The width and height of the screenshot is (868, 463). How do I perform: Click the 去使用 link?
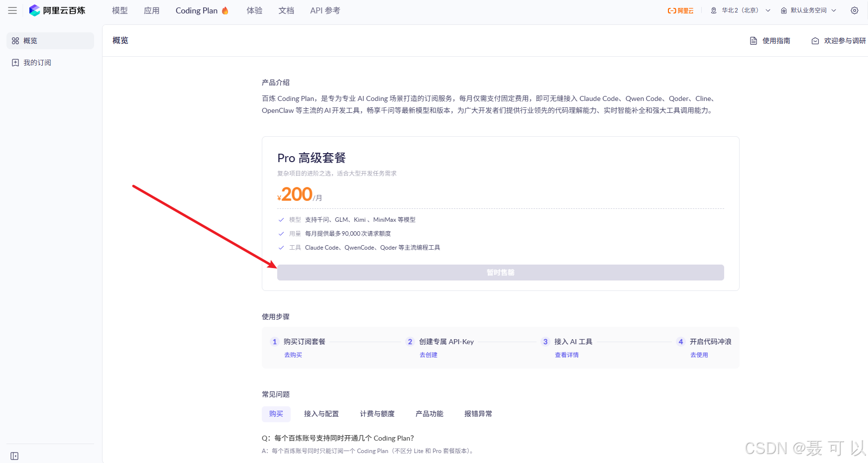pos(699,355)
